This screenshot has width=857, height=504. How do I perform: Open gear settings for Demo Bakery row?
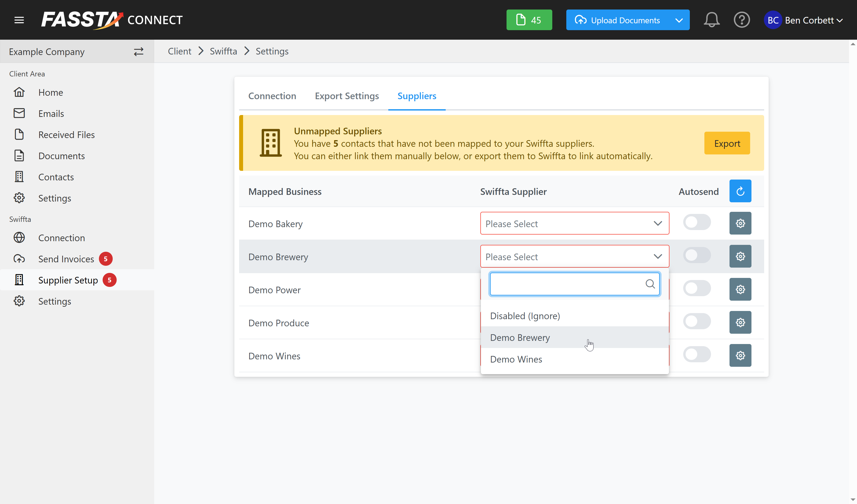tap(740, 223)
